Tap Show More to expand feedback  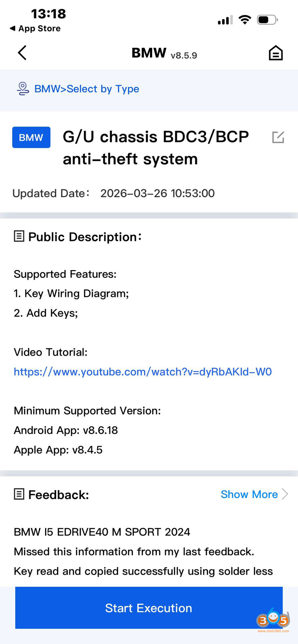coord(249,494)
